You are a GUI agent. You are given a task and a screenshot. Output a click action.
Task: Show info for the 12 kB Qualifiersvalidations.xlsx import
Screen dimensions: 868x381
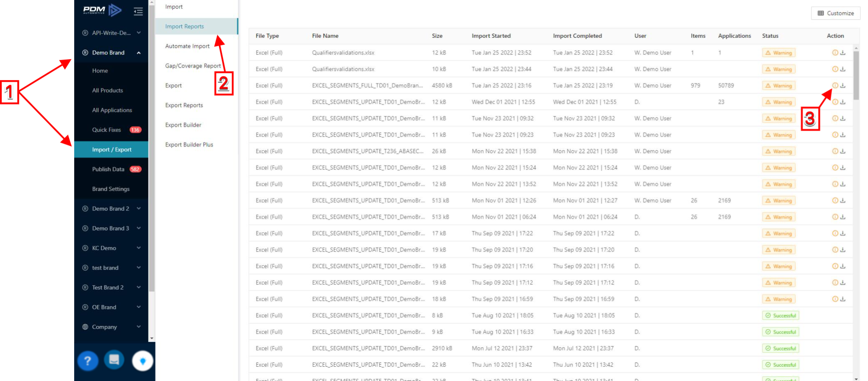(x=835, y=53)
